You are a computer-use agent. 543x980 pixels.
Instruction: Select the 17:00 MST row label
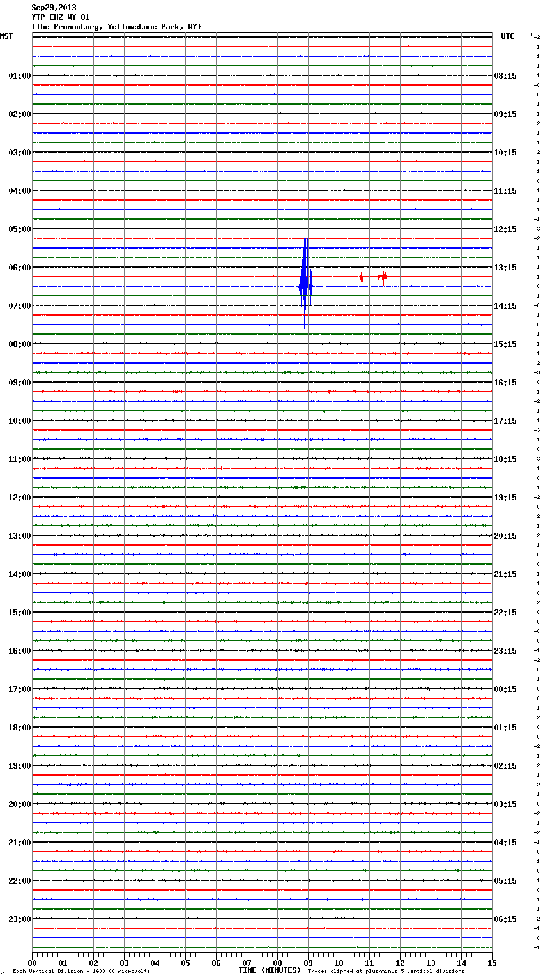[20, 689]
